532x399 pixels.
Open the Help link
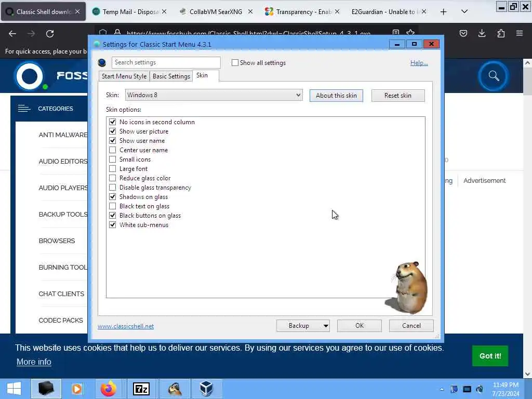(x=419, y=63)
